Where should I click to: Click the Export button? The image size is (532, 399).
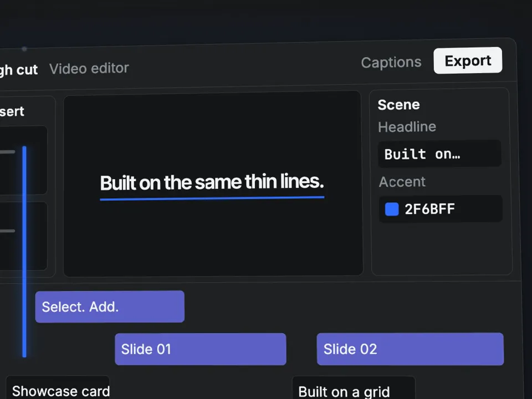468,60
